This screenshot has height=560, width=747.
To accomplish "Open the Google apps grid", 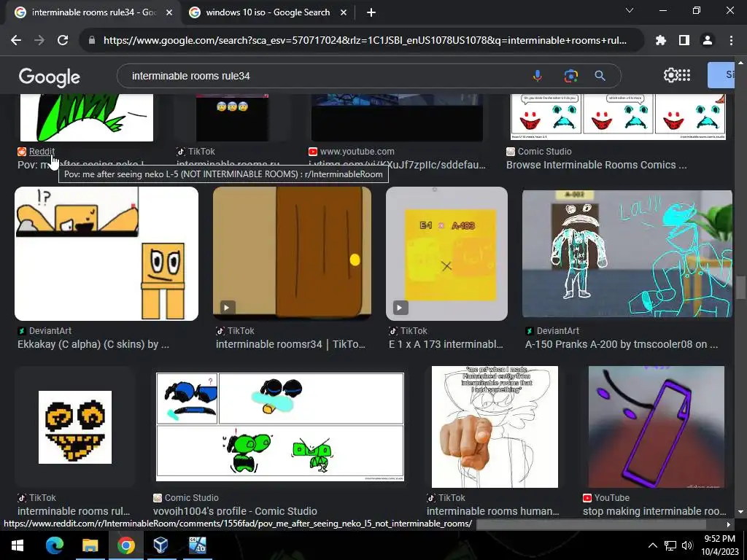I will click(x=684, y=75).
